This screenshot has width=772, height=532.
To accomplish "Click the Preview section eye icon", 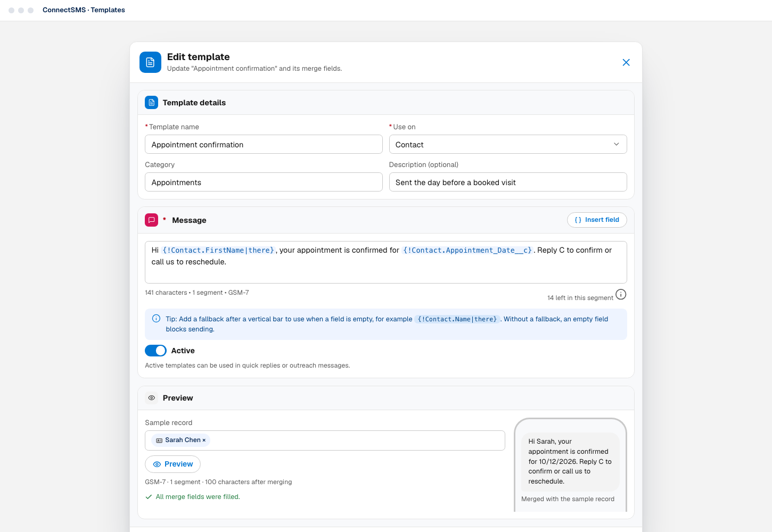I will pyautogui.click(x=152, y=398).
